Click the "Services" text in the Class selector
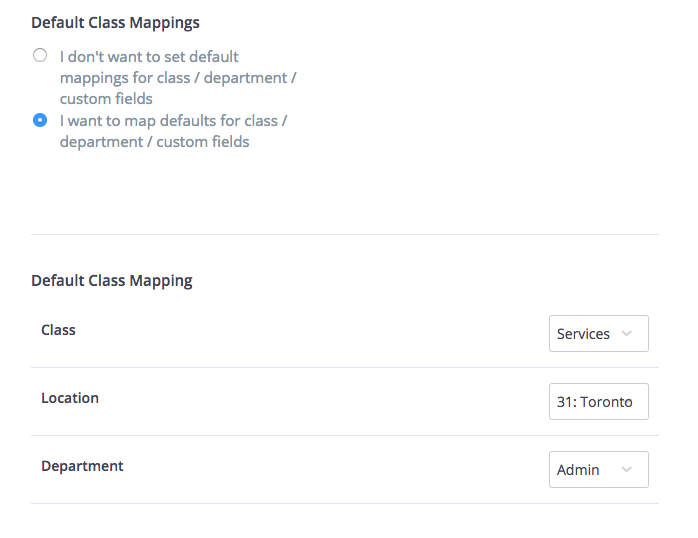 click(583, 334)
